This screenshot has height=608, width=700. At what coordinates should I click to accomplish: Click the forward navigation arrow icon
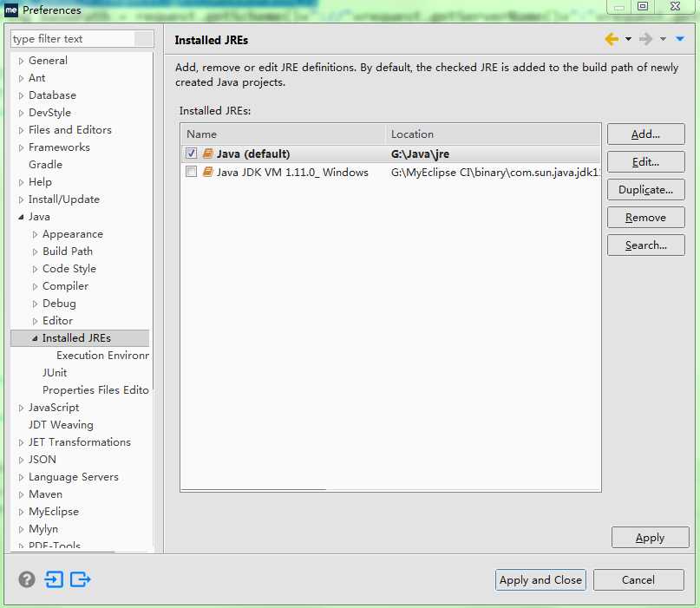(x=645, y=39)
